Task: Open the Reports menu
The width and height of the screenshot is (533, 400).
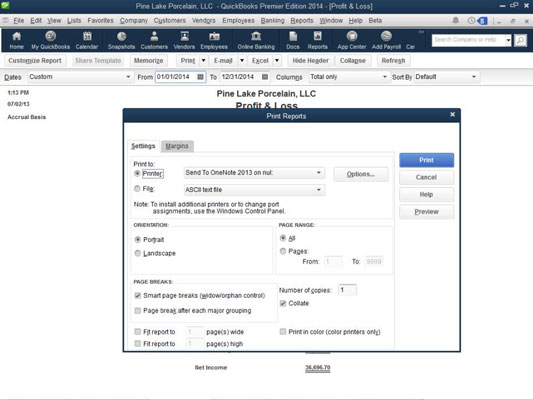Action: 302,20
